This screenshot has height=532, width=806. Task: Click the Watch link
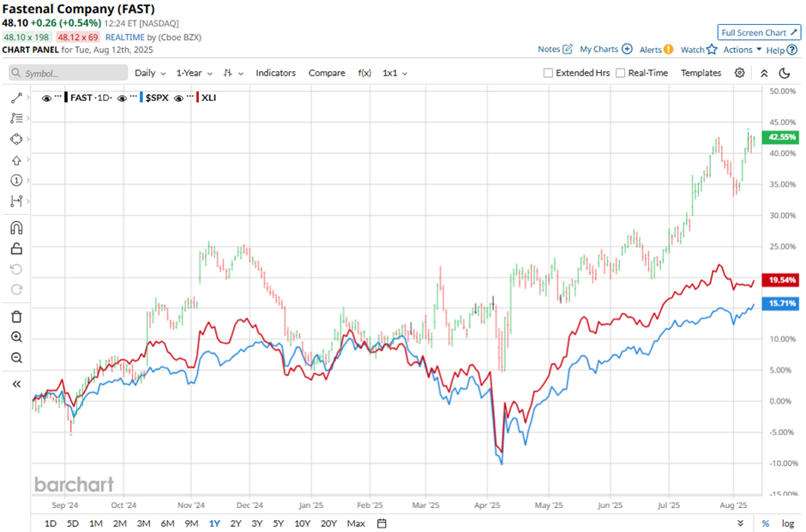click(693, 50)
